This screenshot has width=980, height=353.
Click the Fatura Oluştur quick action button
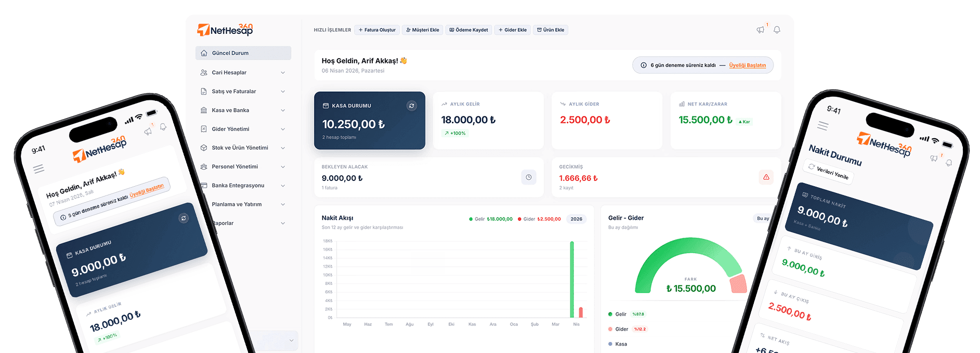pos(377,30)
